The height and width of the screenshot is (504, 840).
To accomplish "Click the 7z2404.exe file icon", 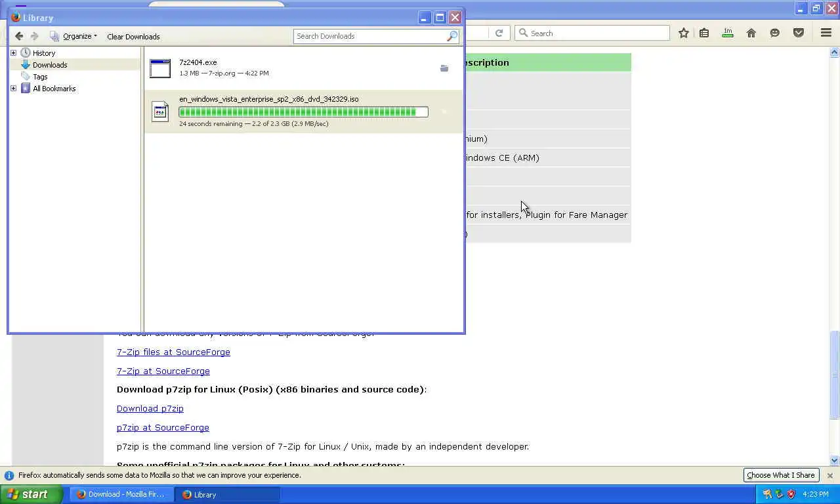I will (160, 68).
